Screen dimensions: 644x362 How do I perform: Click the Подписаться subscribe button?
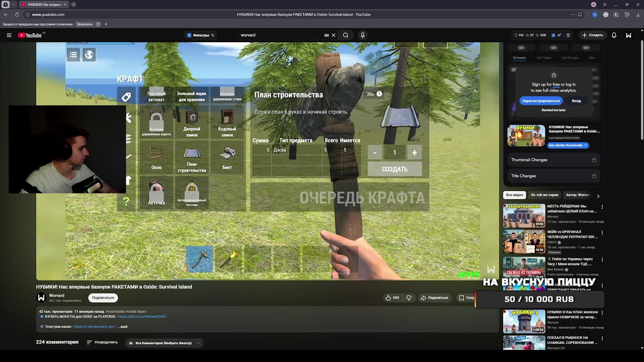coord(103,298)
